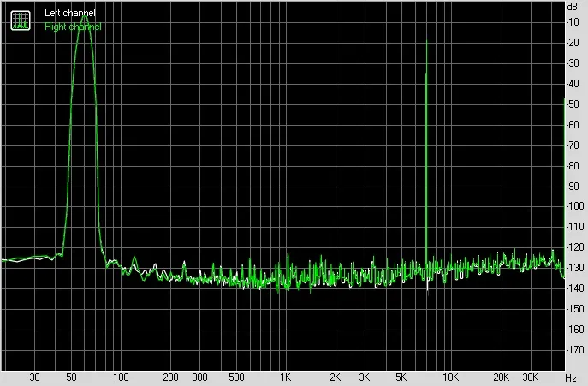Screen dimensions: 588x386
Task: Click the -170 dB axis label
Action: coord(575,350)
